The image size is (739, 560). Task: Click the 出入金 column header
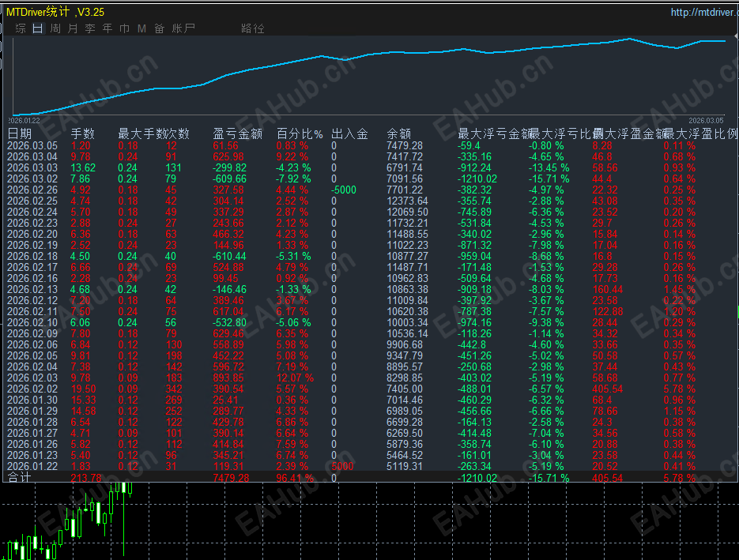tap(349, 133)
